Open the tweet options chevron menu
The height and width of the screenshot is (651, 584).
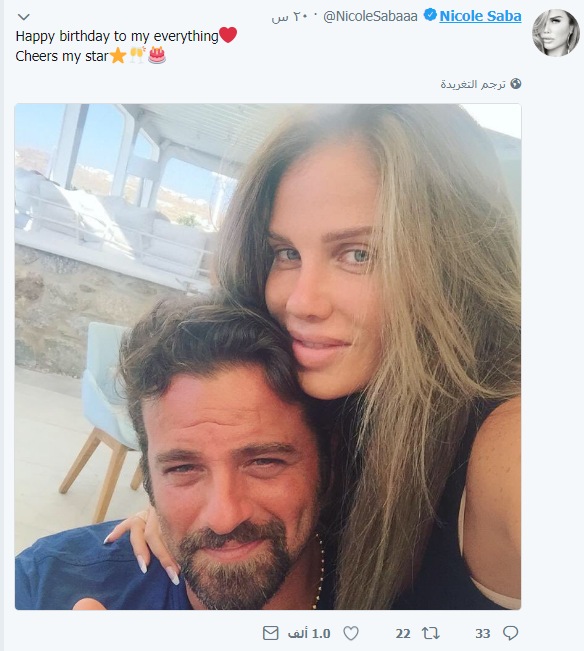[24, 17]
